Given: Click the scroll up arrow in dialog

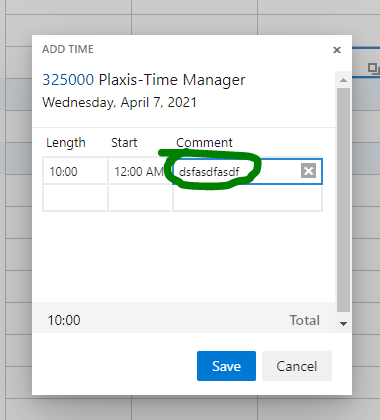Looking at the screenshot, I should click(x=343, y=80).
